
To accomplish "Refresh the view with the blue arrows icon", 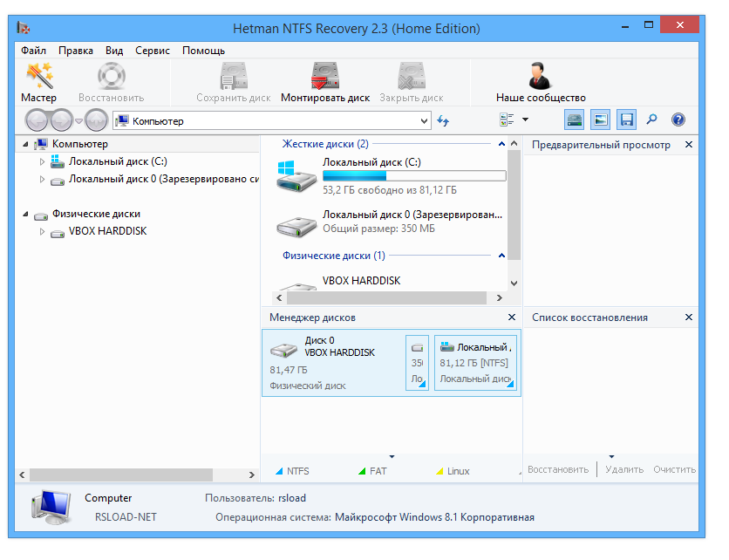I will click(x=443, y=120).
